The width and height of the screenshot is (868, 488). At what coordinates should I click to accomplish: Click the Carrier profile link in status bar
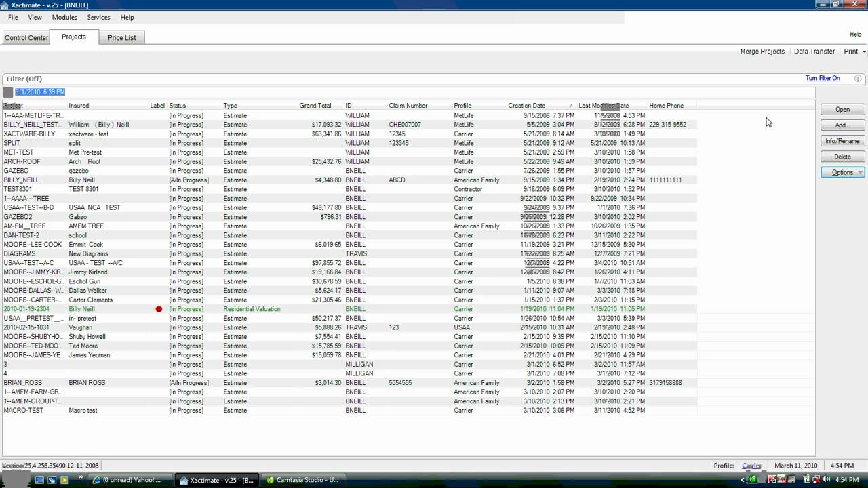(751, 466)
